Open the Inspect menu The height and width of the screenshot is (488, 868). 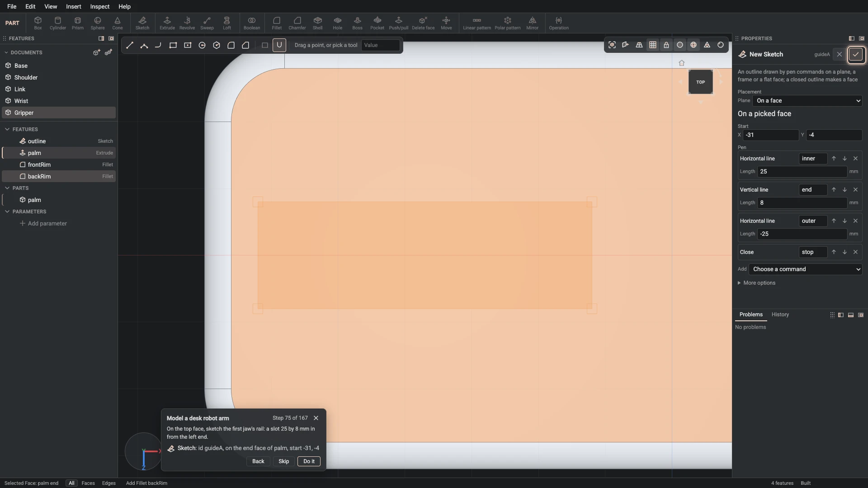tap(100, 6)
